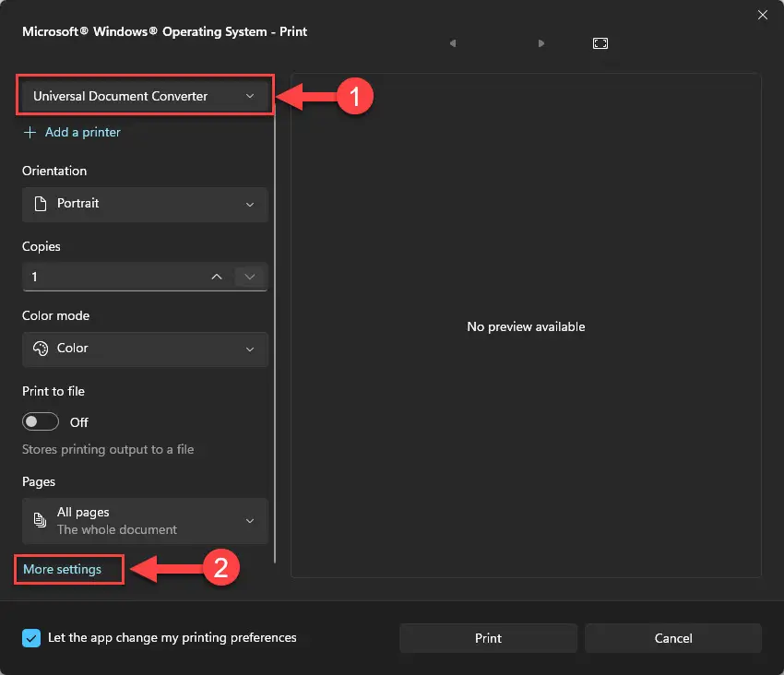Open the Universal Document Converter printer dropdown
The width and height of the screenshot is (784, 675).
pos(145,96)
